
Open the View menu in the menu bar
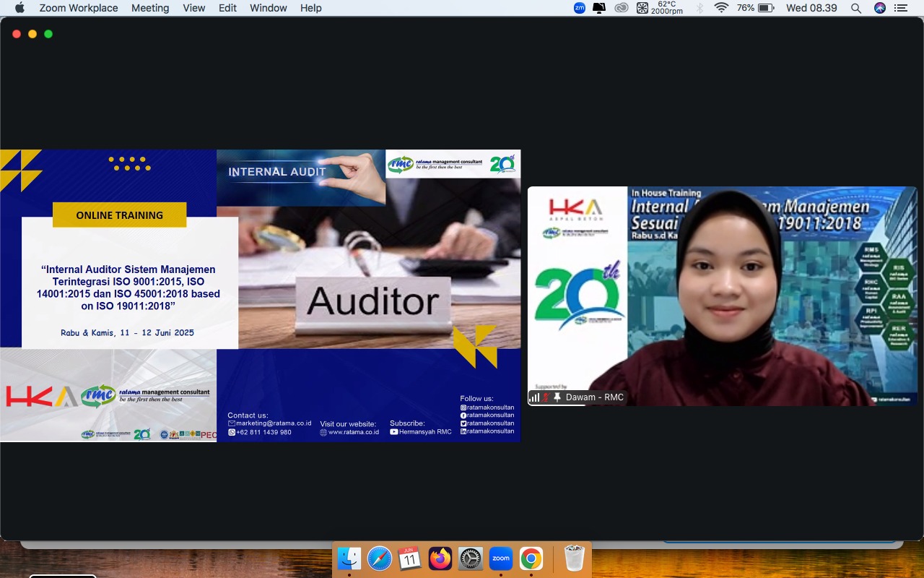[x=194, y=8]
